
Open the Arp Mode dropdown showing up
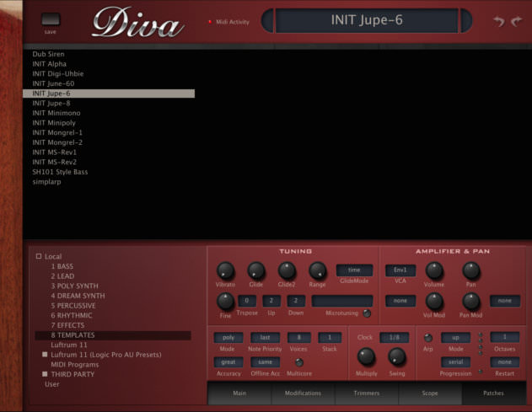pyautogui.click(x=455, y=337)
